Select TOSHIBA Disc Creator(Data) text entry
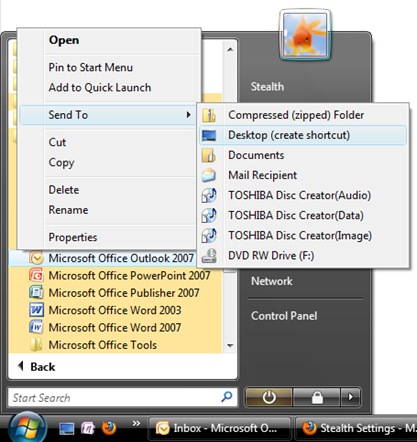 pyautogui.click(x=296, y=215)
